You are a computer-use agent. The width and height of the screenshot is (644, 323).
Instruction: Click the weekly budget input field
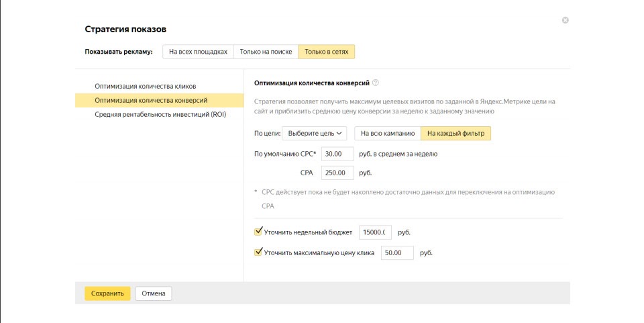click(375, 232)
